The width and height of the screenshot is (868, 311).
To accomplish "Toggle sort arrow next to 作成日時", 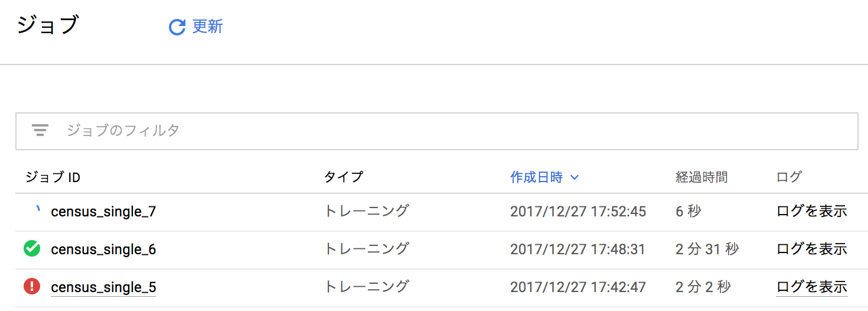I will coord(575,177).
